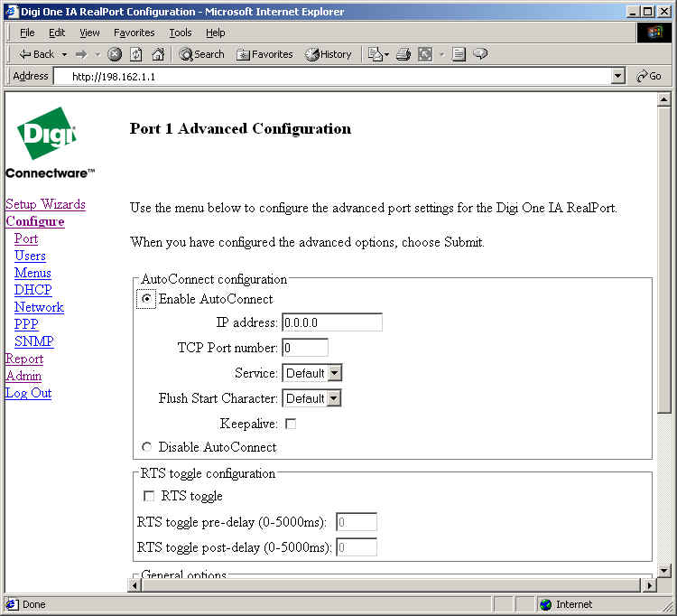Open the Search pane in toolbar
Image resolution: width=677 pixels, height=616 pixels.
coord(201,54)
